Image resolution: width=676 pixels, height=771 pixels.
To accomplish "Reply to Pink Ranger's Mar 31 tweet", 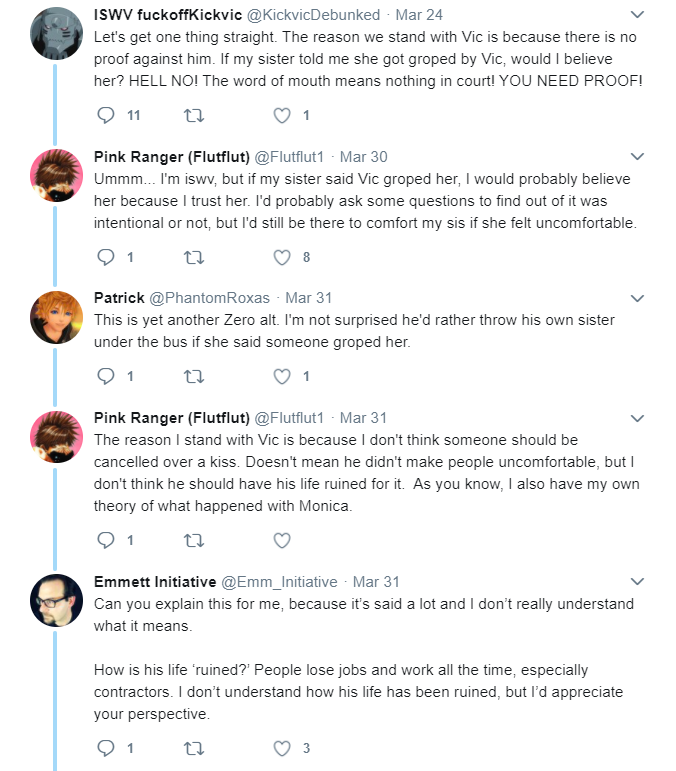I will coord(106,540).
